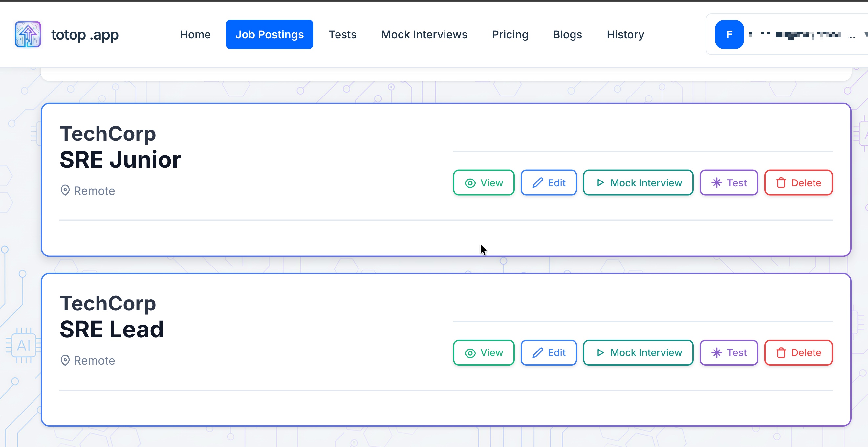
Task: Expand the user account dropdown arrow
Action: (x=865, y=34)
